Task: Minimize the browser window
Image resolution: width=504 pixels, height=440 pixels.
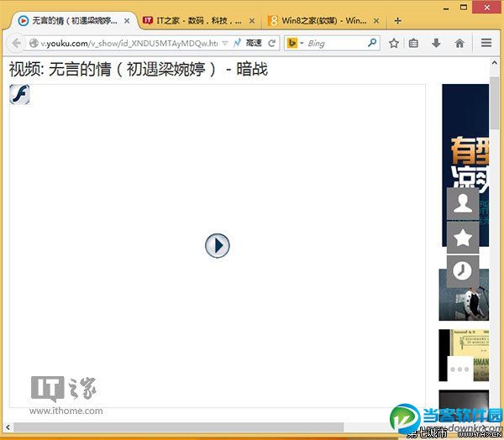Action: click(446, 8)
